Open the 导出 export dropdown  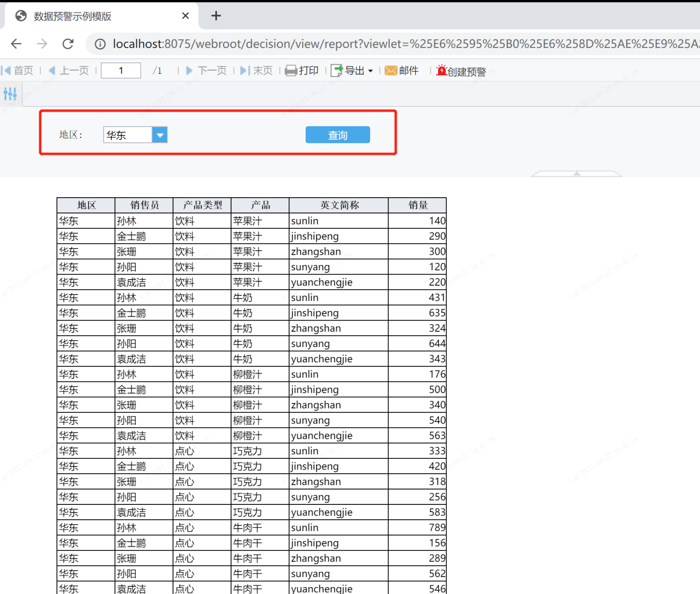[352, 70]
